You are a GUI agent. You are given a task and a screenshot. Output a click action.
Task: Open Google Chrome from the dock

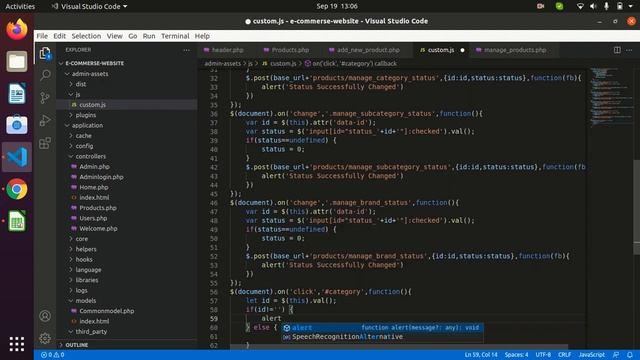click(x=17, y=189)
